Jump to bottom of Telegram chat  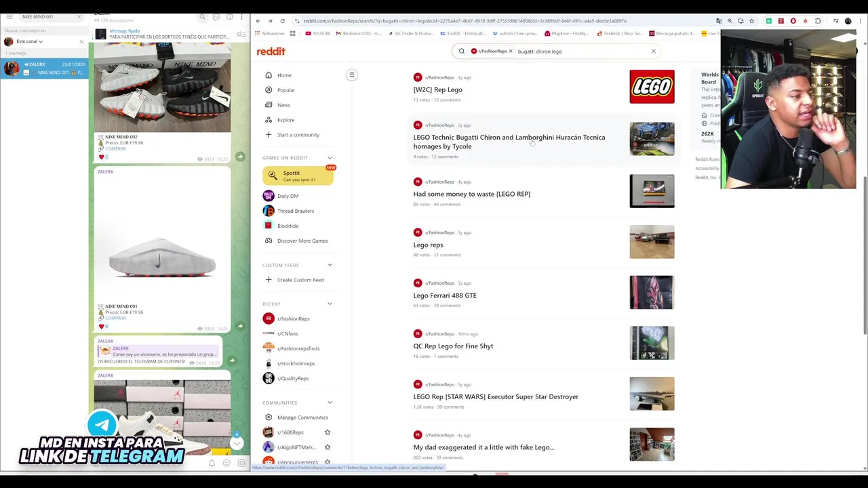(x=237, y=443)
